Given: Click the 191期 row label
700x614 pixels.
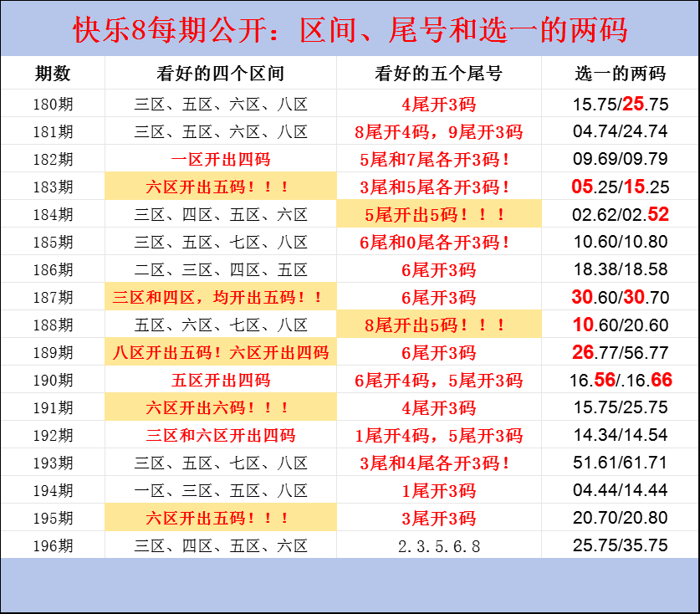Looking at the screenshot, I should click(53, 407).
